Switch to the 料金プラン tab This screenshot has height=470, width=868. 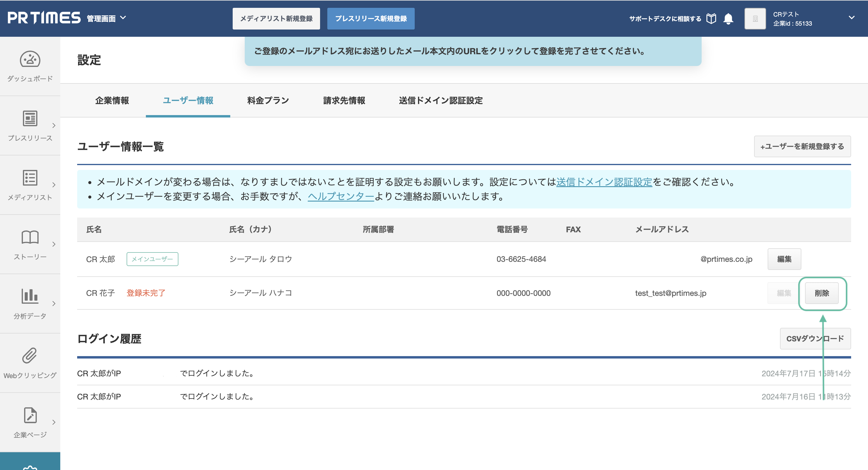(268, 100)
